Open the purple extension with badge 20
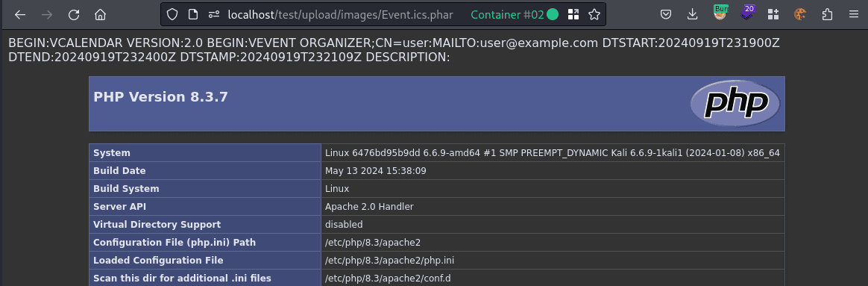Viewport: 868px width, 286px height. click(x=747, y=13)
